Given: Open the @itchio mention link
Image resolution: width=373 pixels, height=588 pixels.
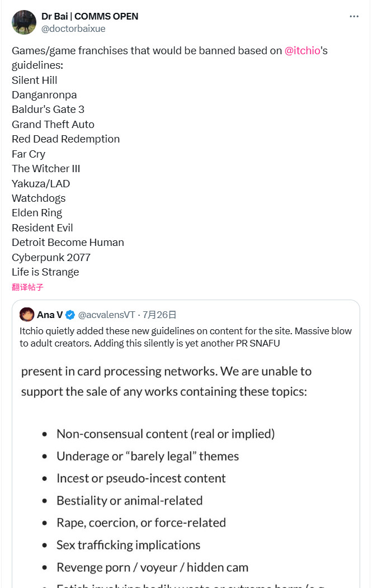Looking at the screenshot, I should click(x=302, y=50).
